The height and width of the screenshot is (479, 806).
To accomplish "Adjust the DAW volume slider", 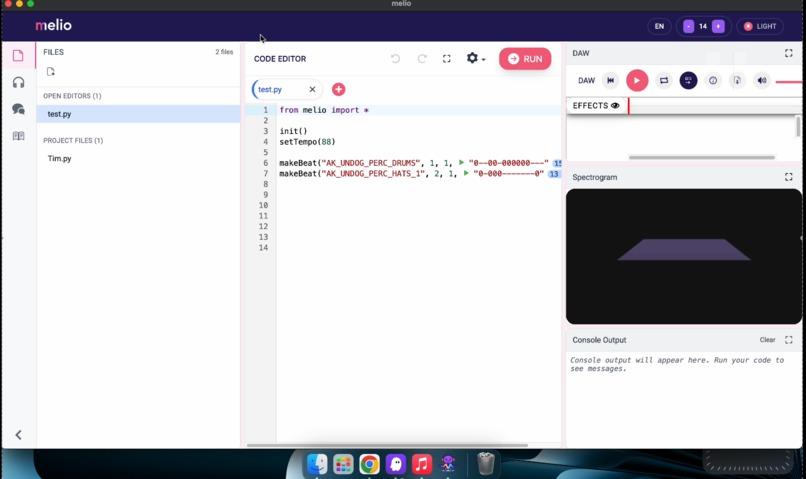I will click(789, 82).
